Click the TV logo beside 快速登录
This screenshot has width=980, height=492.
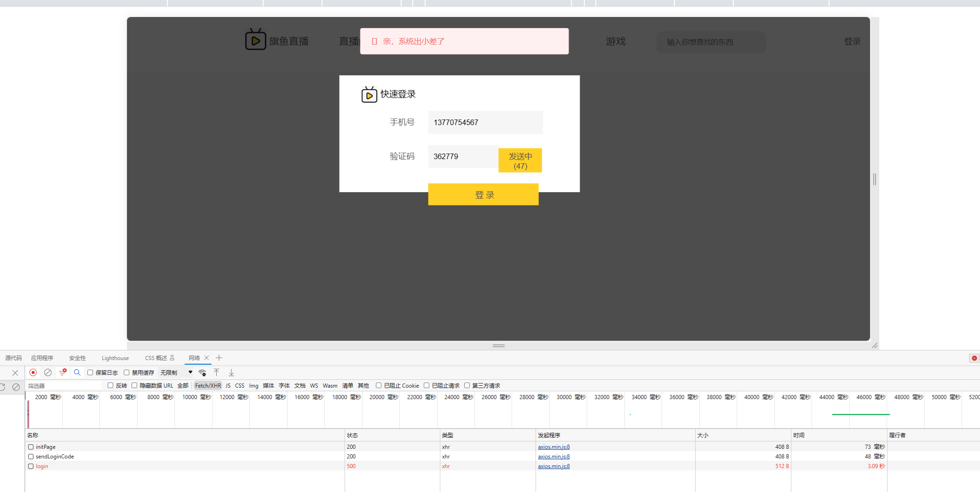(x=369, y=94)
